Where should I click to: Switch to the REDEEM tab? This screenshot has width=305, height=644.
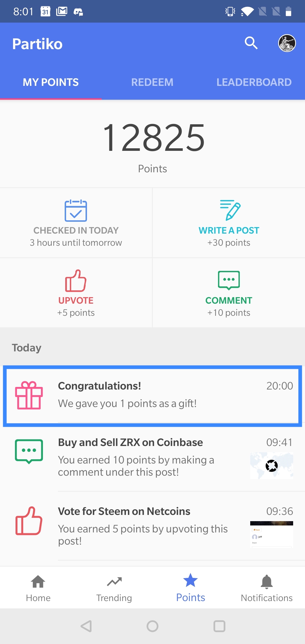tap(152, 82)
